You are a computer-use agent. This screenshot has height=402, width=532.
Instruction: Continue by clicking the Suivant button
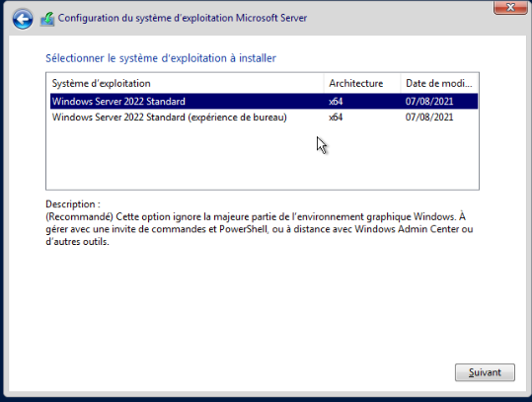click(485, 372)
